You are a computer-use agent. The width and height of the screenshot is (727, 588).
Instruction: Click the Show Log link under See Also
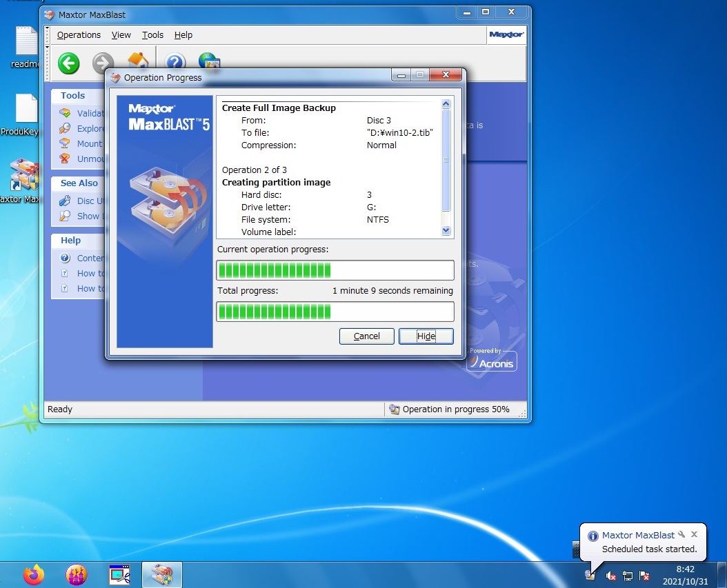pos(91,216)
